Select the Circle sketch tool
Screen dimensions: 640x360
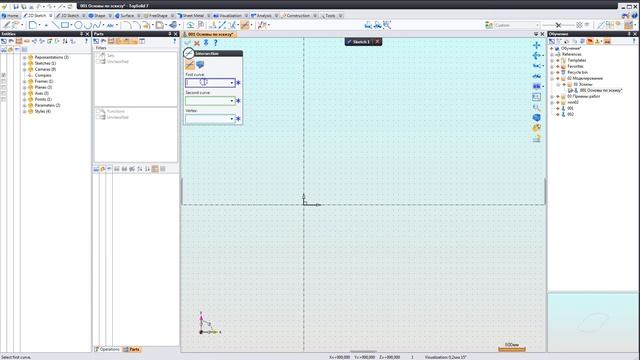point(78,25)
